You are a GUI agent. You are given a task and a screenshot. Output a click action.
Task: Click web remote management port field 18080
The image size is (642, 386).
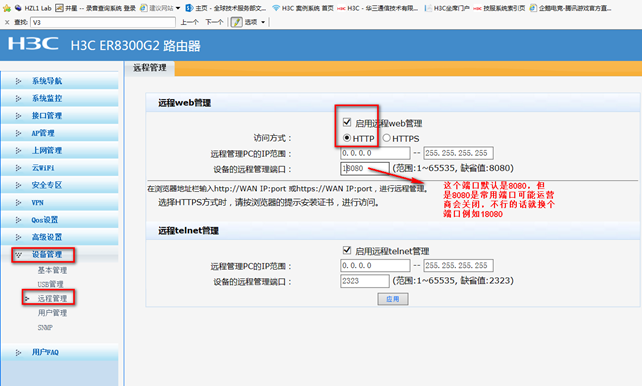tap(364, 168)
